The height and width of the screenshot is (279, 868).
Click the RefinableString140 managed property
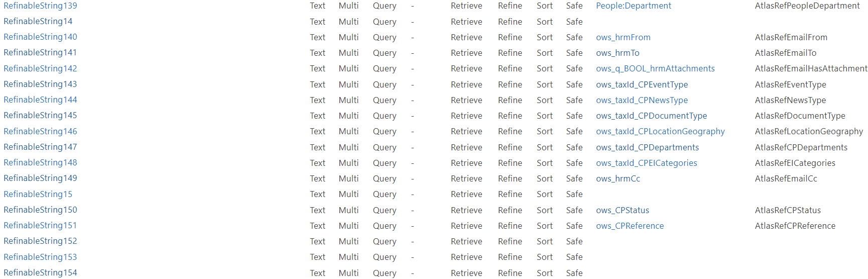tap(40, 37)
